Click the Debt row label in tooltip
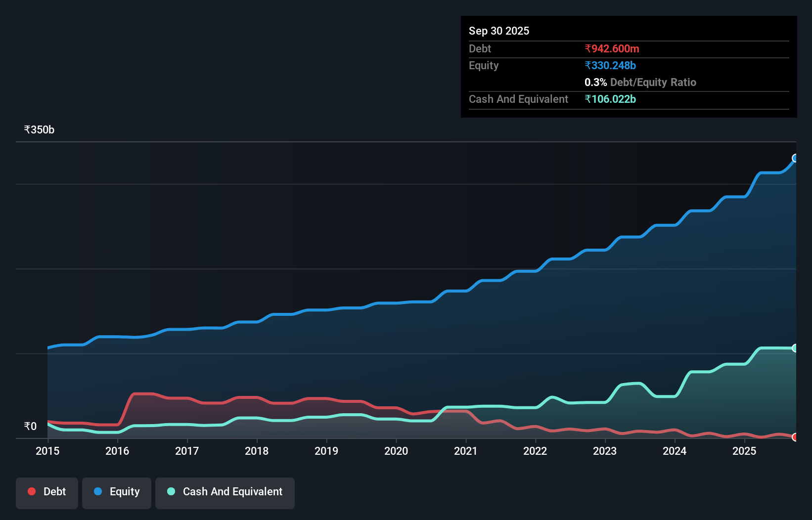 coord(480,48)
